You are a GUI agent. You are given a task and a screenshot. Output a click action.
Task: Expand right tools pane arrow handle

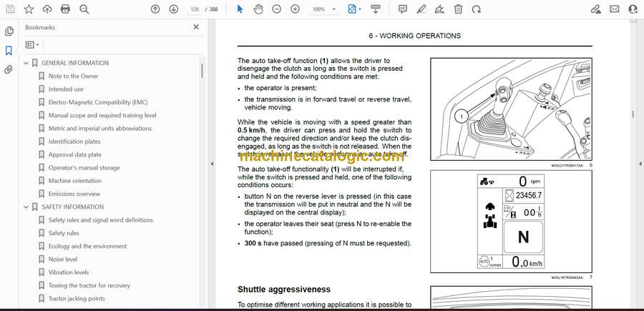(x=640, y=164)
